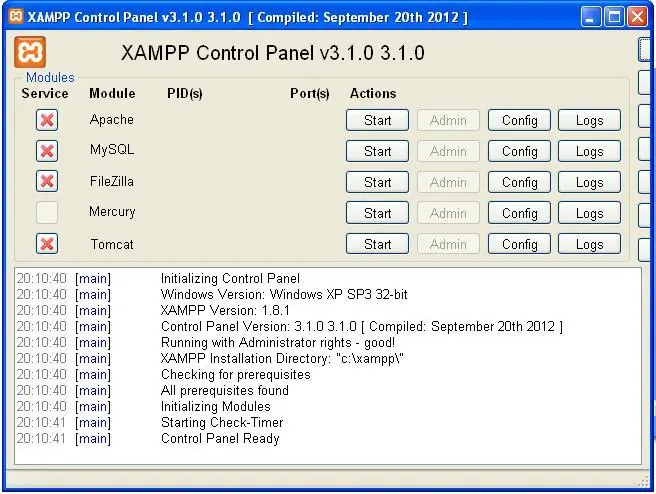Click the 'Checking for prerequisites' log line
Screen dimensions: 656x494
click(236, 374)
